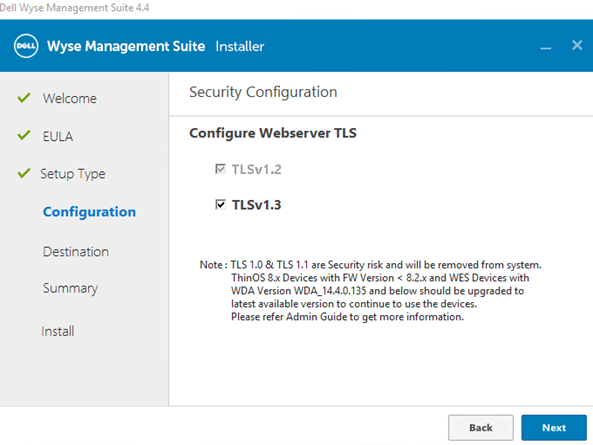Viewport: 593px width, 445px height.
Task: Select the EULA step in sidebar
Action: [x=57, y=136]
